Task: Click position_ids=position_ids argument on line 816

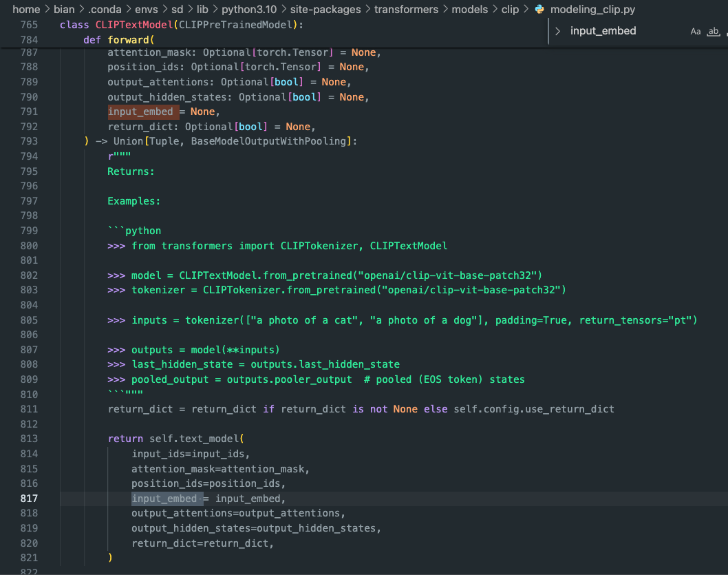Action: pos(208,483)
